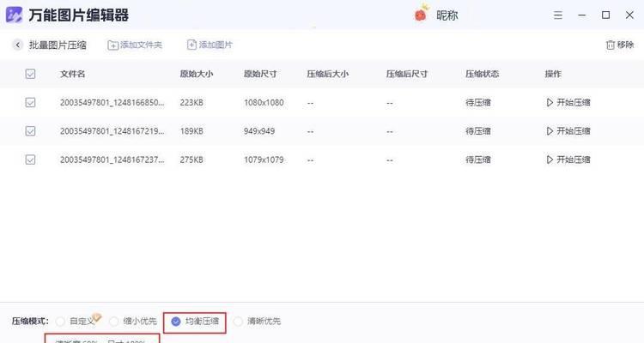The height and width of the screenshot is (343, 644).
Task: Click 待压缩 status in 223KB row
Action: (478, 102)
